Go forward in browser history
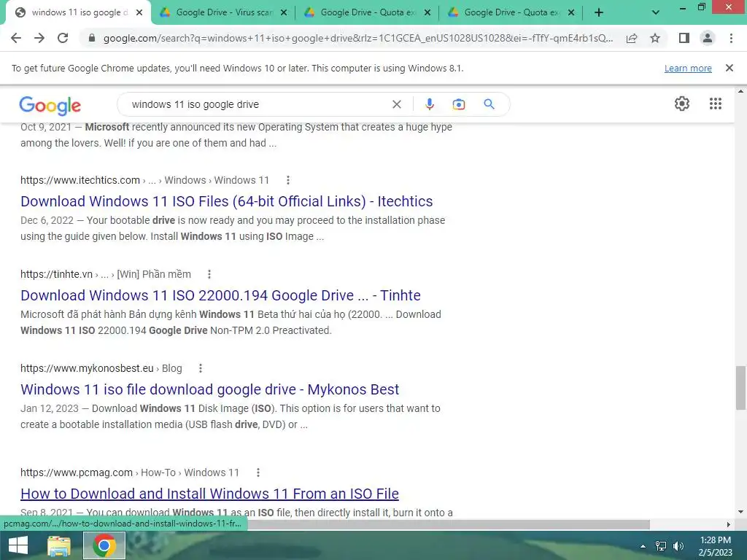This screenshot has width=747, height=560. click(39, 38)
